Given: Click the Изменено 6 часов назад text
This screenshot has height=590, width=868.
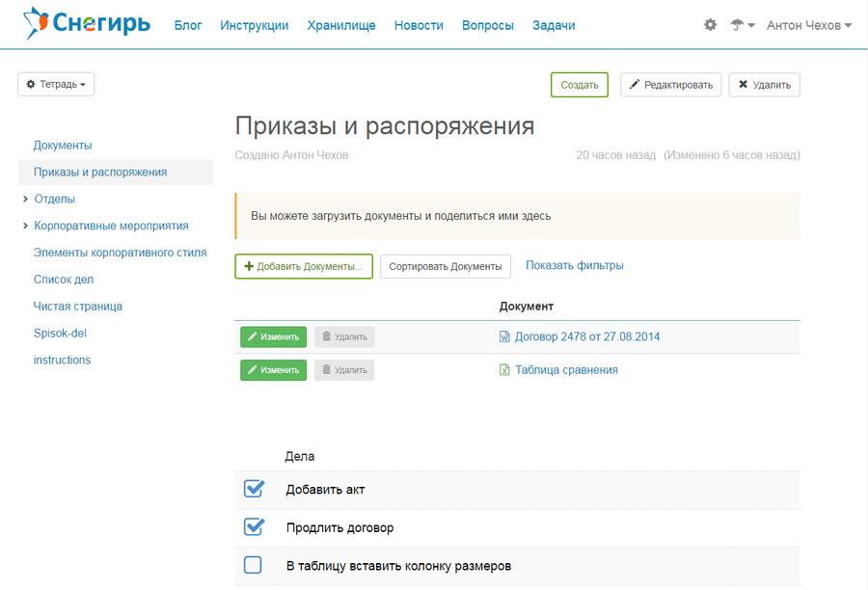Looking at the screenshot, I should (732, 155).
